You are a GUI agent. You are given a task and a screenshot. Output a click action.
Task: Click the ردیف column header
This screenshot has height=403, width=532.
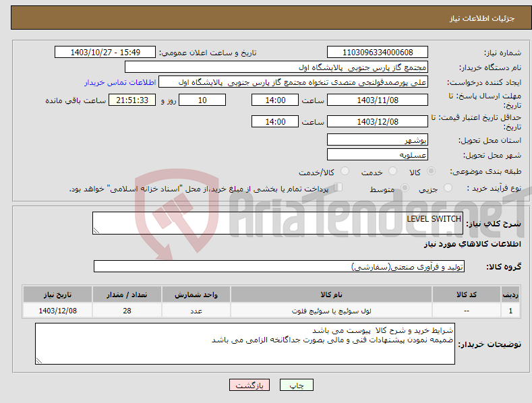click(510, 294)
